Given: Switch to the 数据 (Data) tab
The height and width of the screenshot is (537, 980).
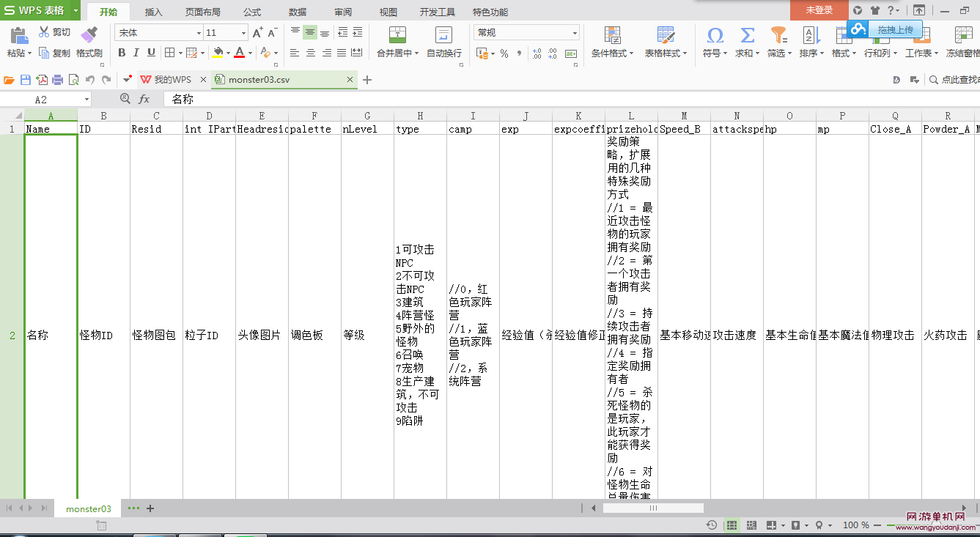Looking at the screenshot, I should click(x=298, y=12).
